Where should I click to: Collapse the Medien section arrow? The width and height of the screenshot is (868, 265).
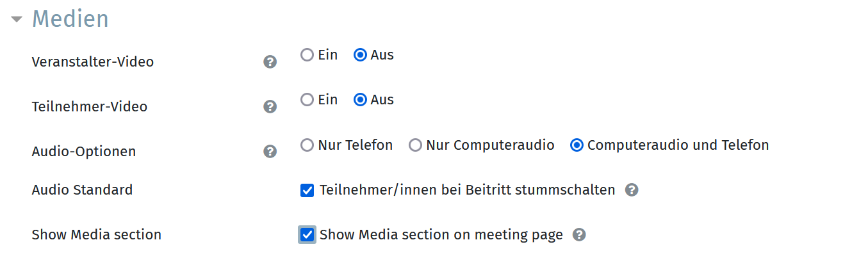[x=17, y=20]
